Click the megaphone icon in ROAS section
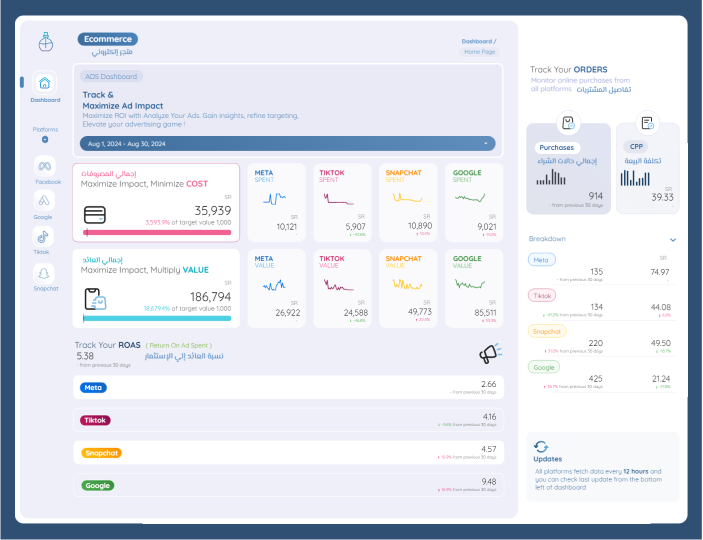Screen dimensions: 703x540 (x=489, y=353)
